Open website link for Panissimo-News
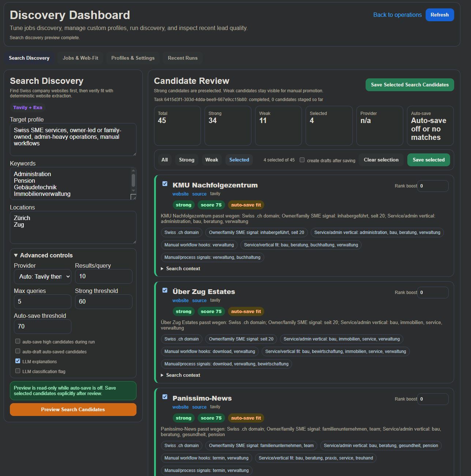Image resolution: width=471 pixels, height=476 pixels. pos(180,407)
